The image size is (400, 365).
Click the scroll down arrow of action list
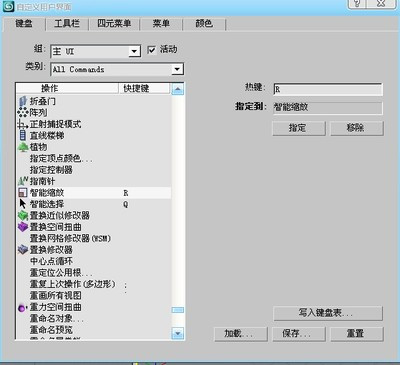point(178,333)
